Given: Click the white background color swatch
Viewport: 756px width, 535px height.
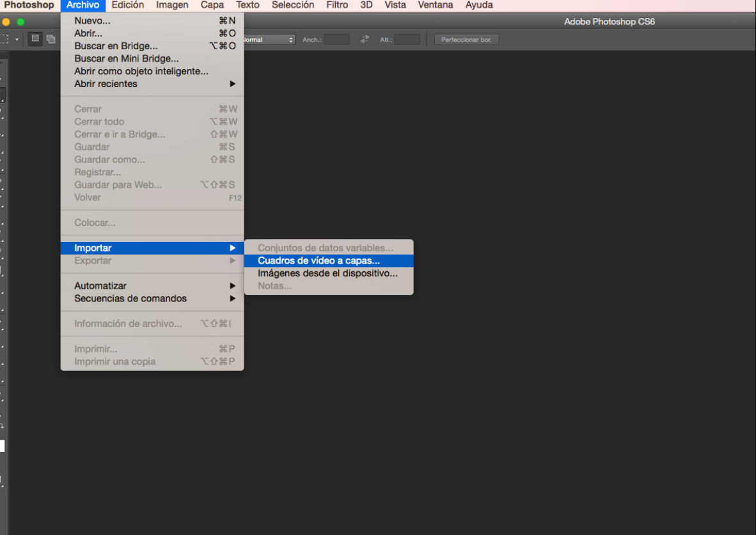Looking at the screenshot, I should pyautogui.click(x=2, y=446).
